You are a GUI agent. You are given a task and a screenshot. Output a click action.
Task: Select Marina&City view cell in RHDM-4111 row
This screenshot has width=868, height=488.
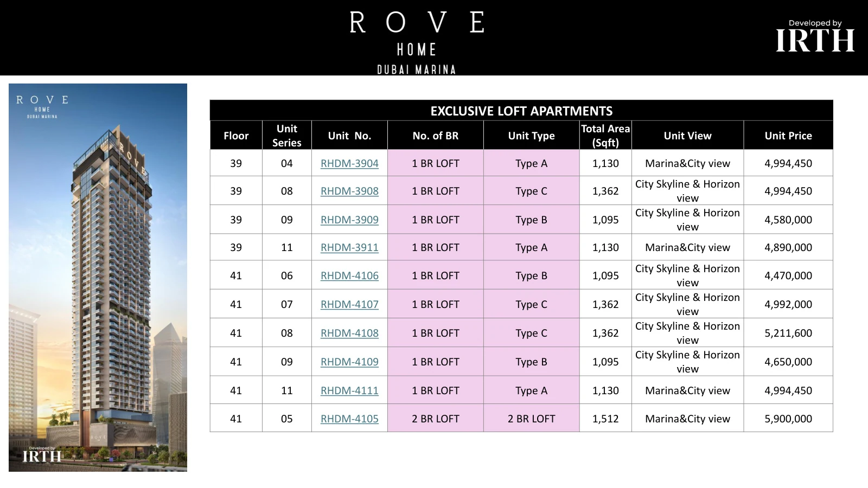[687, 390]
